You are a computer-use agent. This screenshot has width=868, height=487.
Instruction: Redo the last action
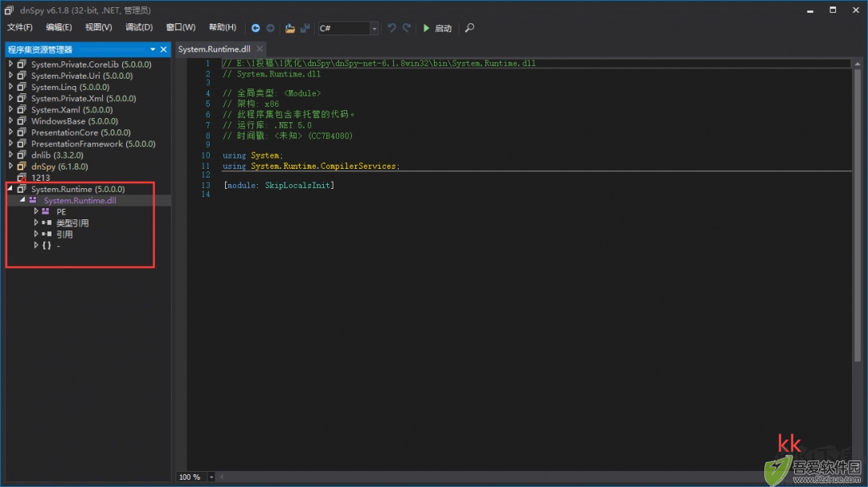point(407,27)
